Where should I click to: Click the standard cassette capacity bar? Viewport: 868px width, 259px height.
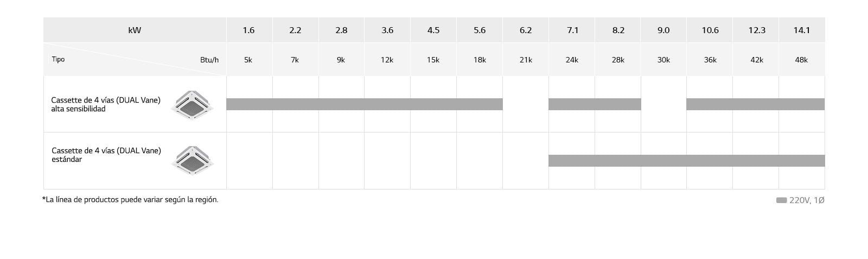(x=686, y=161)
